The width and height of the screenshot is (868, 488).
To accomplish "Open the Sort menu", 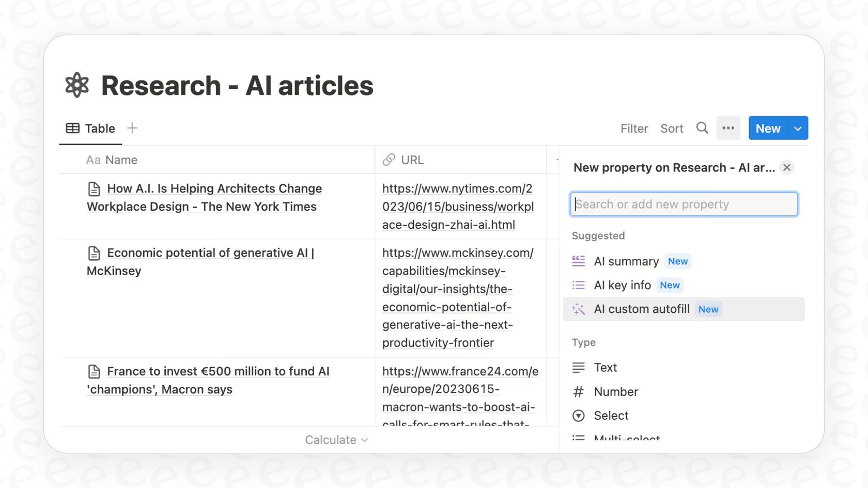I will 672,128.
